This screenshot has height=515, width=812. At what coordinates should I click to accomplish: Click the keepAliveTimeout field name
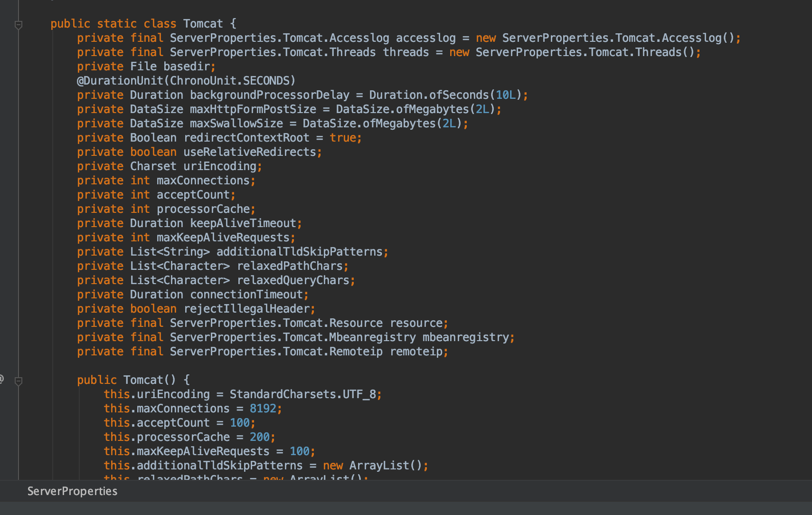pos(243,223)
